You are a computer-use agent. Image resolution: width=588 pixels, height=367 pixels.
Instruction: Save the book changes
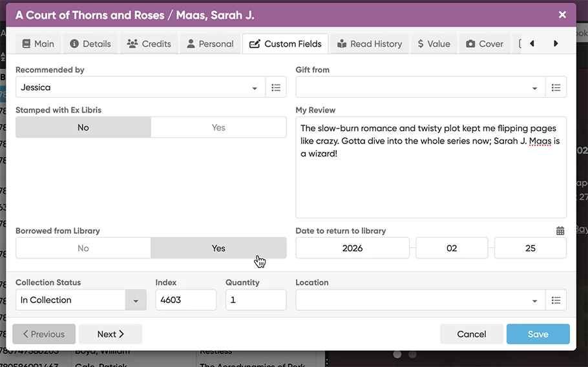pyautogui.click(x=538, y=334)
